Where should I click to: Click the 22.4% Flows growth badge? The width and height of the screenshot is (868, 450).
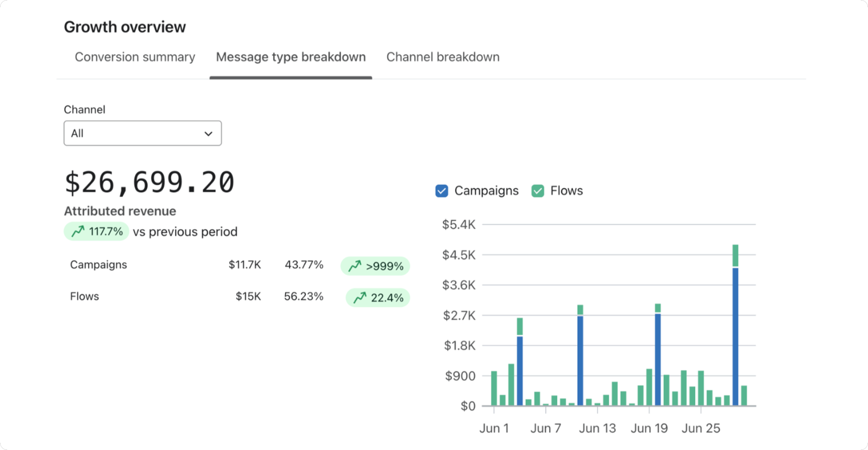click(x=378, y=298)
